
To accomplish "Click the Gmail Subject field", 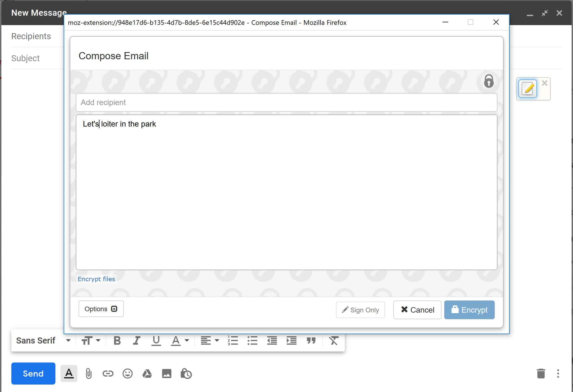I will coord(25,58).
